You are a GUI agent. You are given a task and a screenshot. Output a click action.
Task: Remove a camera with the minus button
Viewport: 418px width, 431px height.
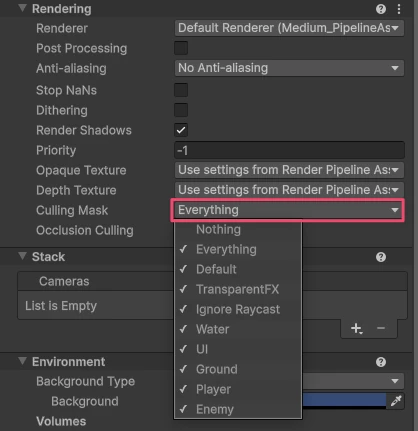point(381,328)
